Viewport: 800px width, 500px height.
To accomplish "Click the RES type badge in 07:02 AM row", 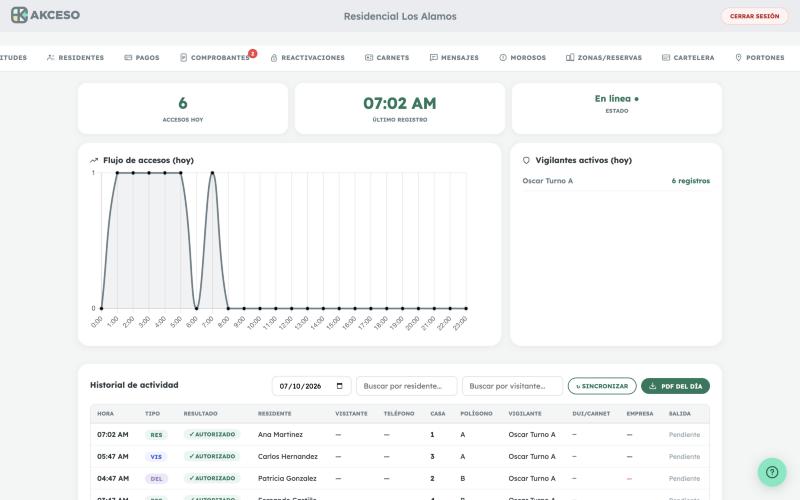I will coord(156,435).
